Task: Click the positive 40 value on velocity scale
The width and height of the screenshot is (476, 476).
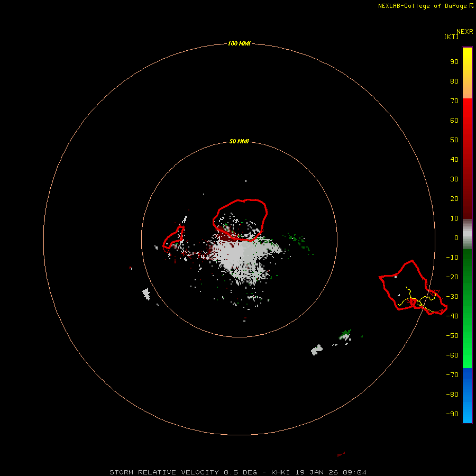Action: click(454, 160)
